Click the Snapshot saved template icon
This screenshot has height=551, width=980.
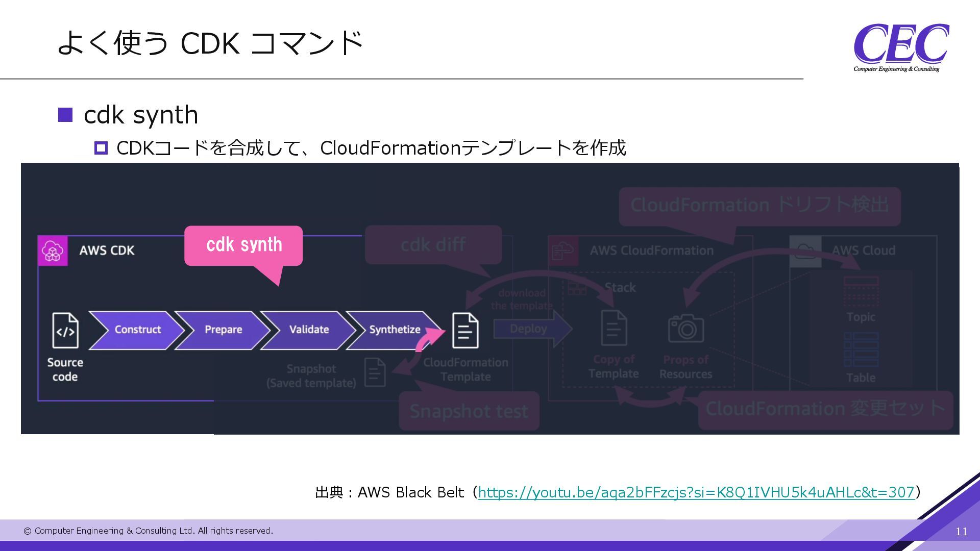click(x=375, y=372)
